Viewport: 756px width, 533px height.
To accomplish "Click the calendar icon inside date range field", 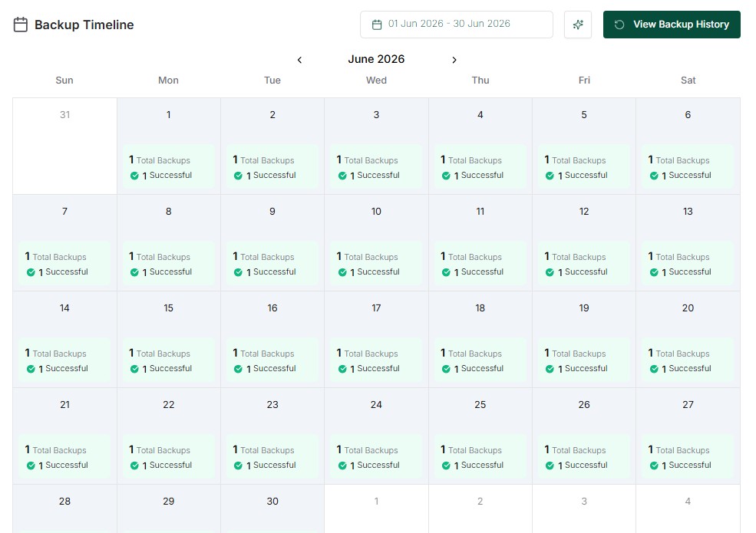I will pyautogui.click(x=377, y=25).
